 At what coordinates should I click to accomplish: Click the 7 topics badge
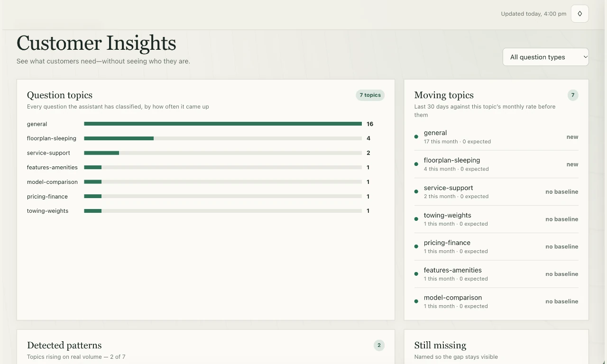pyautogui.click(x=370, y=95)
